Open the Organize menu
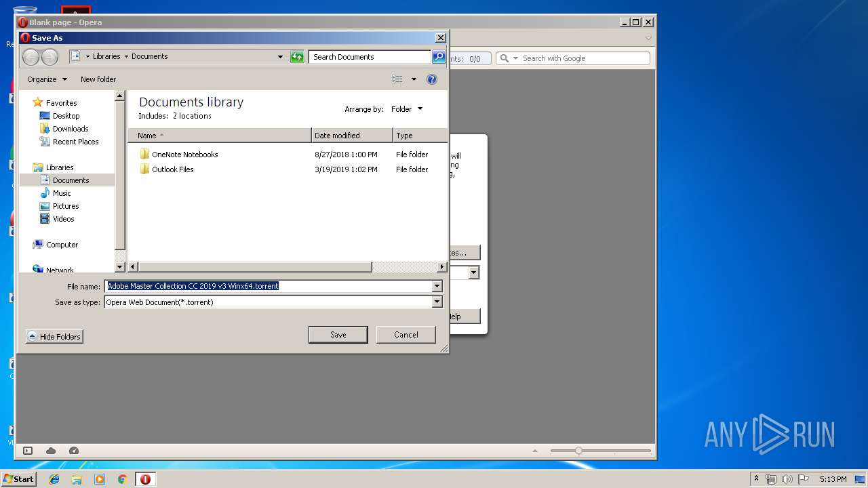Image resolution: width=868 pixels, height=488 pixels. coord(47,79)
